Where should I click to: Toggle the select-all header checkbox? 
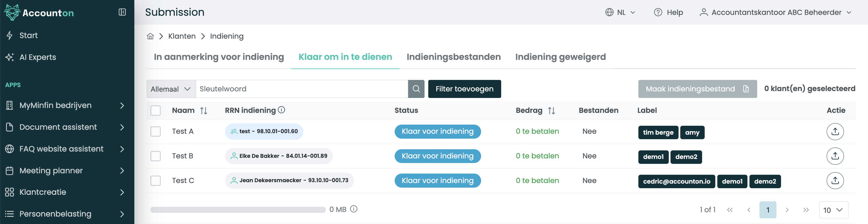pyautogui.click(x=155, y=111)
